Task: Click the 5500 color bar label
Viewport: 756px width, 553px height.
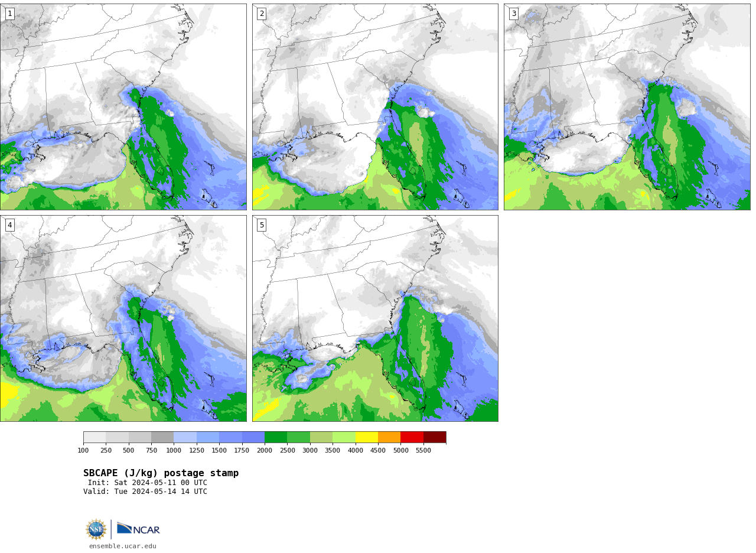Action: coord(423,451)
